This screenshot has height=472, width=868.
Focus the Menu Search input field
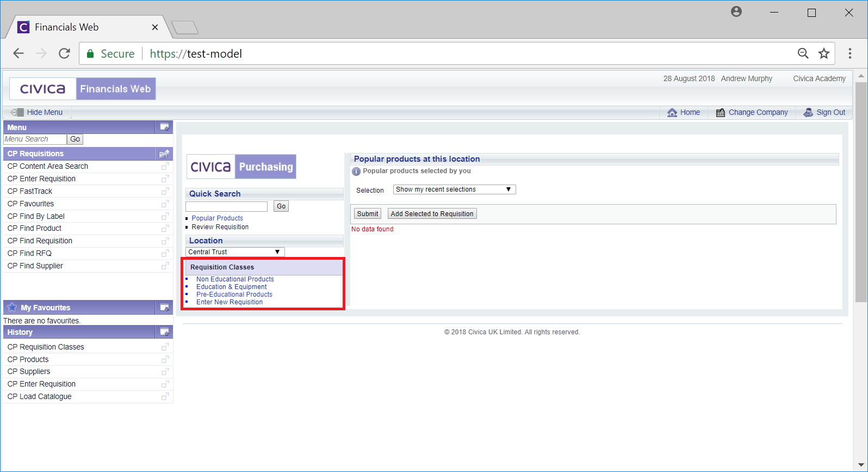coord(35,139)
